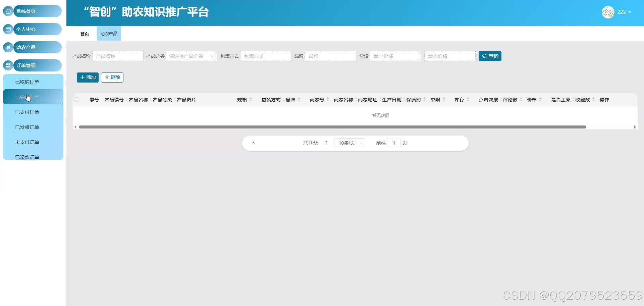
Task: Select 未支付订单 in the sidebar
Action: click(x=33, y=142)
